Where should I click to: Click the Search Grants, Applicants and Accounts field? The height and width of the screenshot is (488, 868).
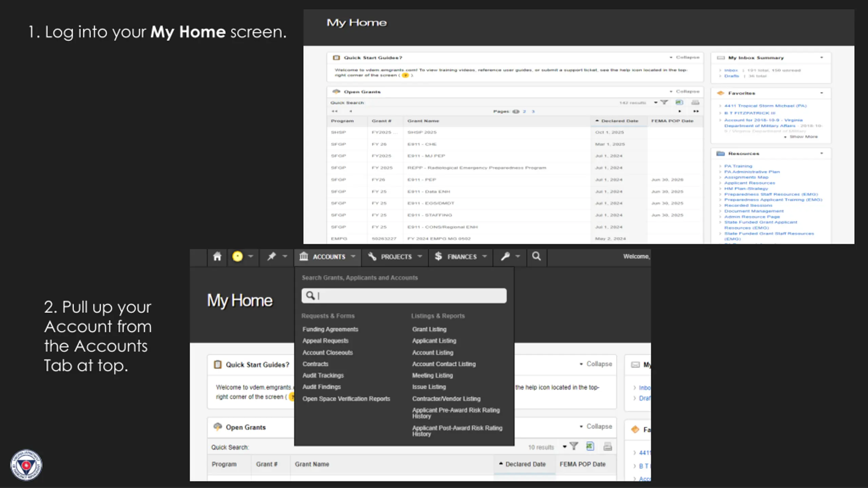404,296
